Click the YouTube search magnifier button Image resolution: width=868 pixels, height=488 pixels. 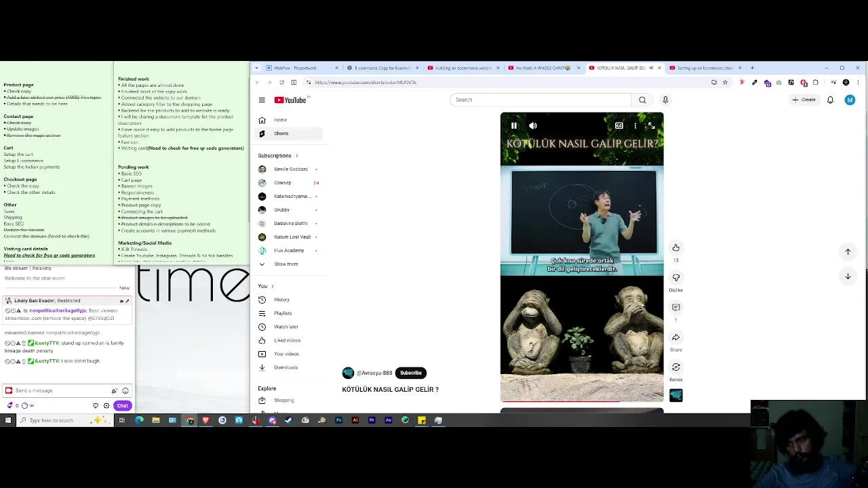(x=642, y=100)
